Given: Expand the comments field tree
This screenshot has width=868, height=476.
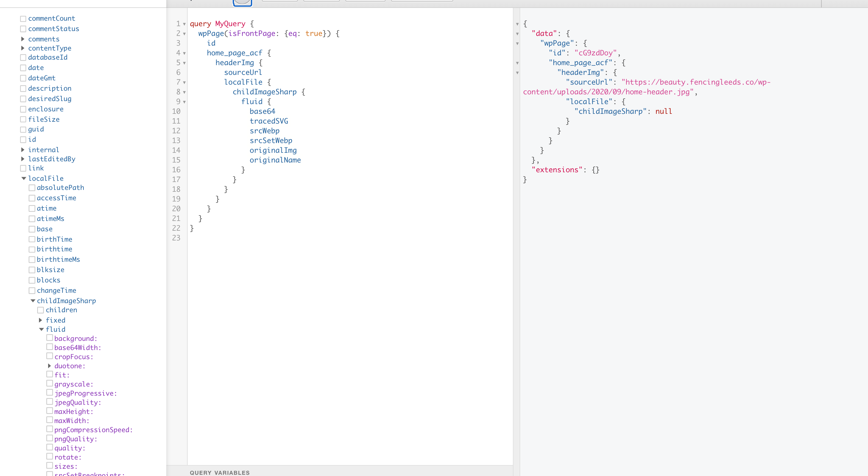Looking at the screenshot, I should click(x=23, y=39).
